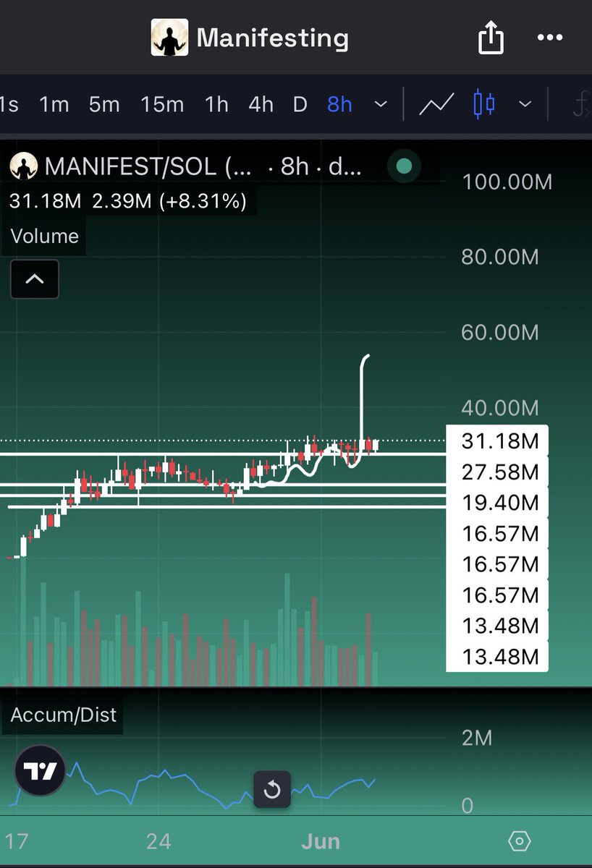
Task: Select the 5m timeframe
Action: 104,104
